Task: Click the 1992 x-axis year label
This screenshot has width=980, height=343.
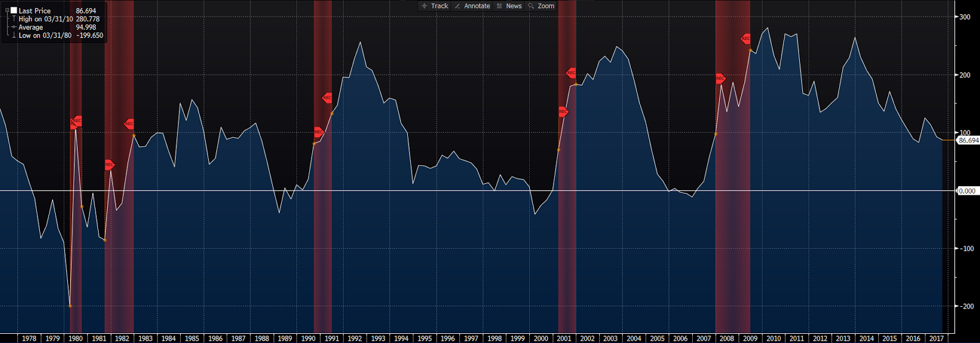Action: pyautogui.click(x=355, y=338)
